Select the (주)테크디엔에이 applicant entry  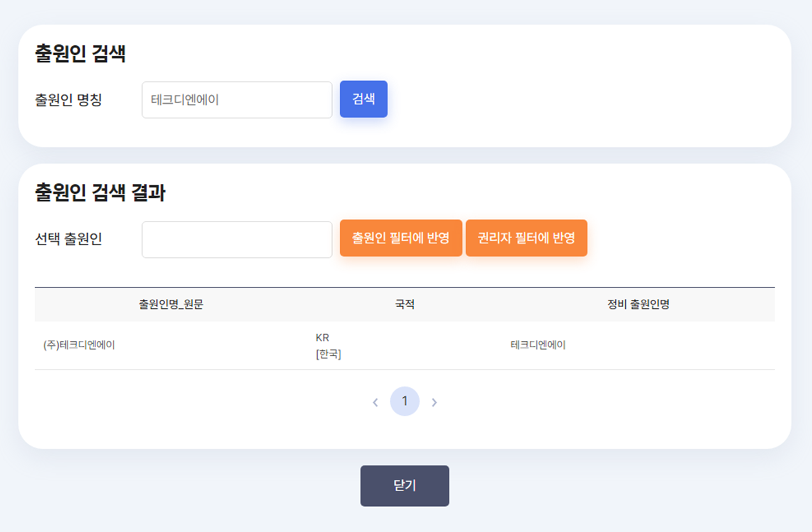[79, 345]
